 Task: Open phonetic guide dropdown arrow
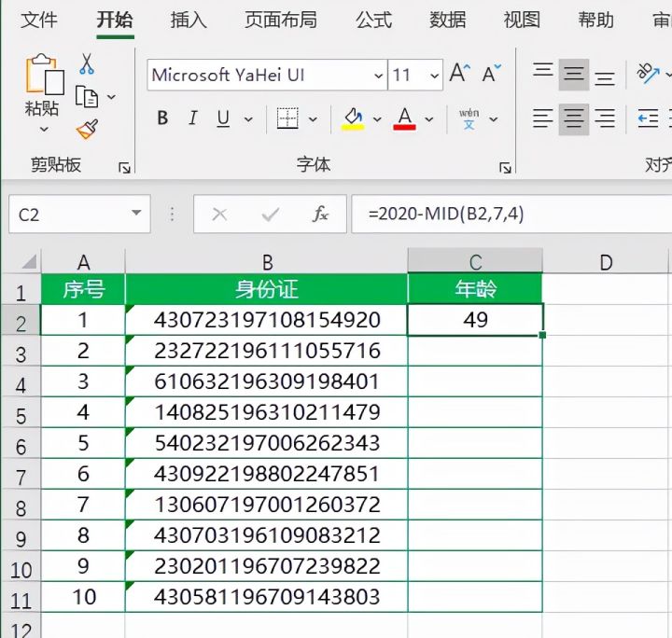click(x=494, y=119)
